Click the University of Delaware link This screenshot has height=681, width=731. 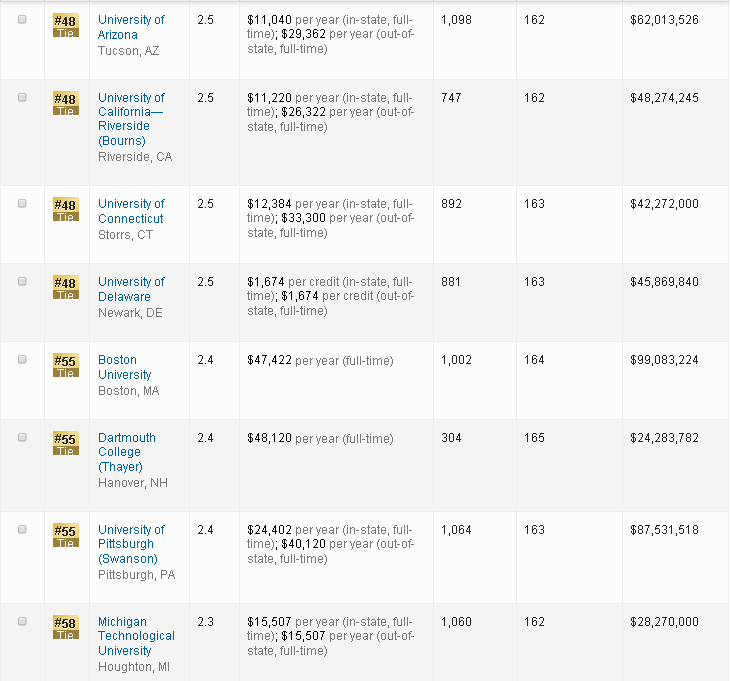(x=131, y=289)
